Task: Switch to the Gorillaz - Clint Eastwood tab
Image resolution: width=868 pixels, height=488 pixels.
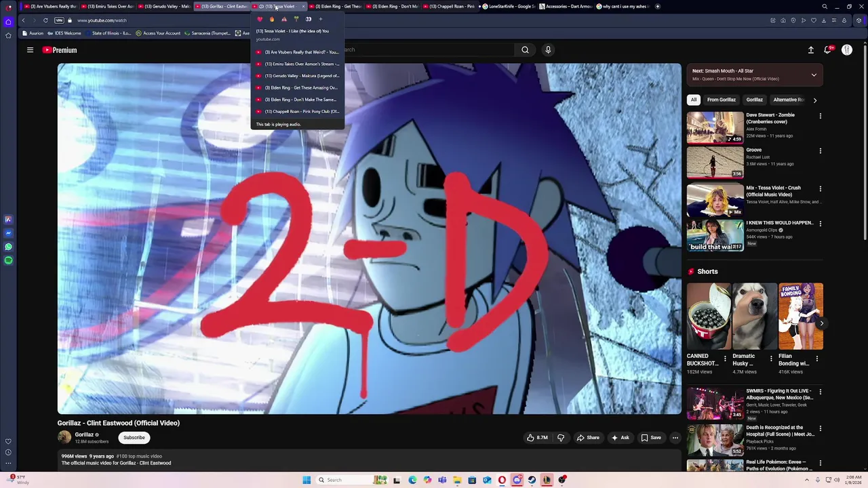Action: (x=223, y=6)
